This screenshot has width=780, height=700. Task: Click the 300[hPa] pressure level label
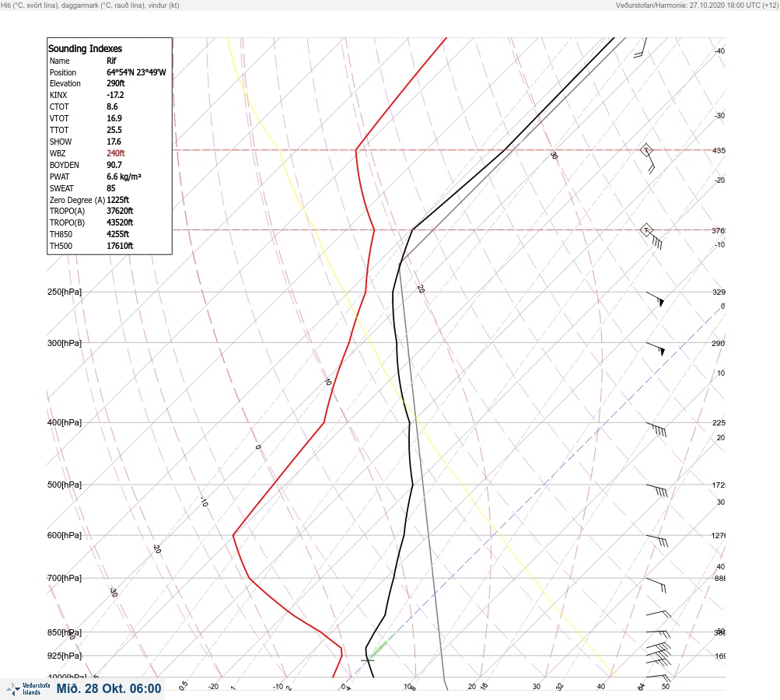[x=65, y=343]
